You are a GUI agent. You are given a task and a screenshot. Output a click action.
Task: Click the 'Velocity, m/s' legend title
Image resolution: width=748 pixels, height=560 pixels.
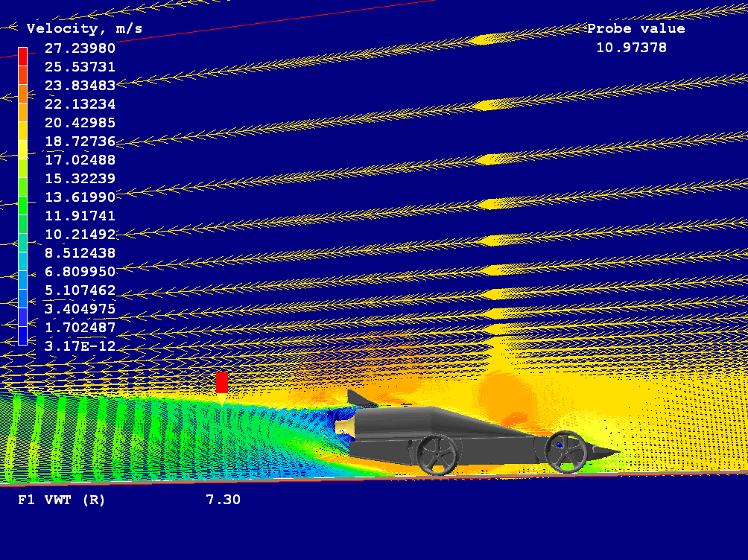click(84, 29)
